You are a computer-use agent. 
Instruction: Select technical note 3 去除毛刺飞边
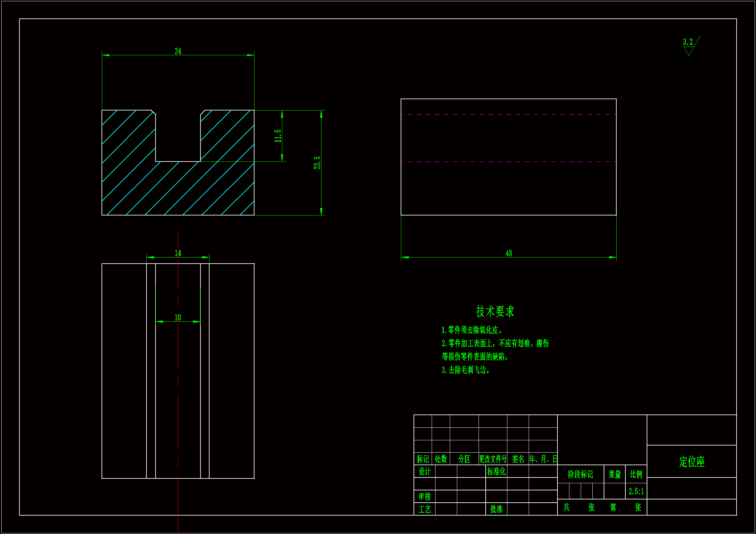[x=466, y=370]
